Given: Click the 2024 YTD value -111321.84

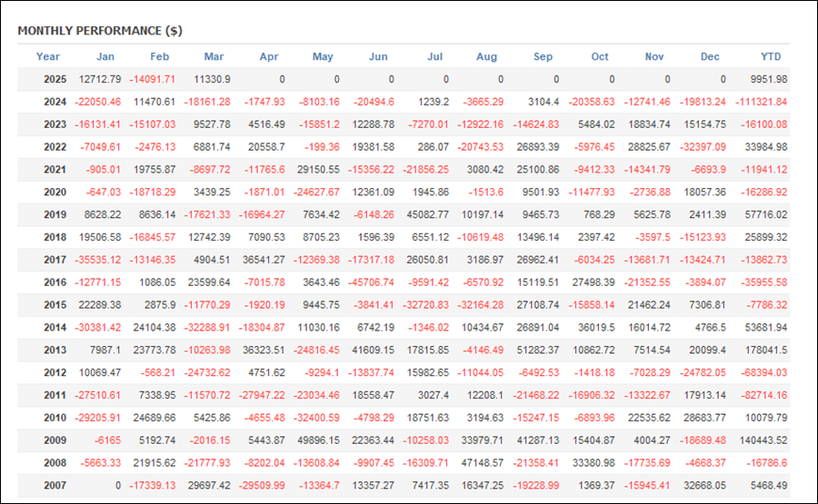Looking at the screenshot, I should click(x=761, y=102).
